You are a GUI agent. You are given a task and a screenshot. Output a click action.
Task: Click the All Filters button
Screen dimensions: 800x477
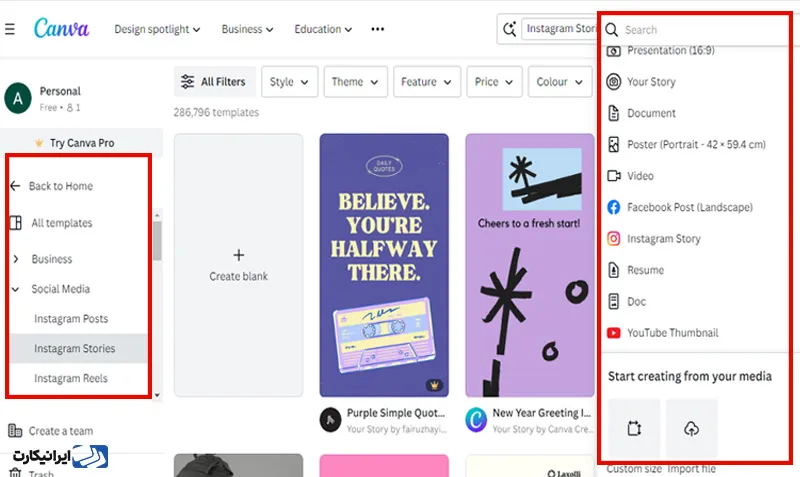[x=215, y=82]
